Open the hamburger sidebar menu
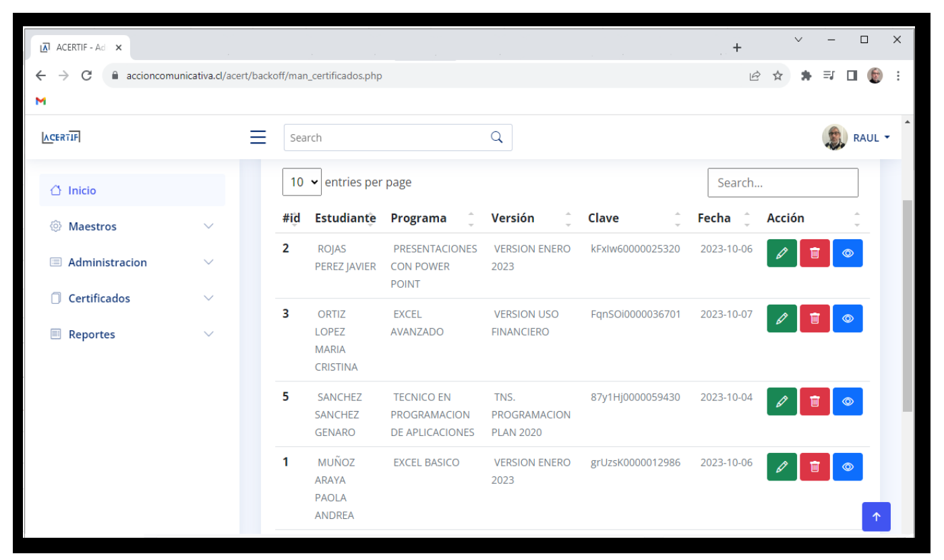Image resolution: width=944 pixels, height=560 pixels. 257,137
